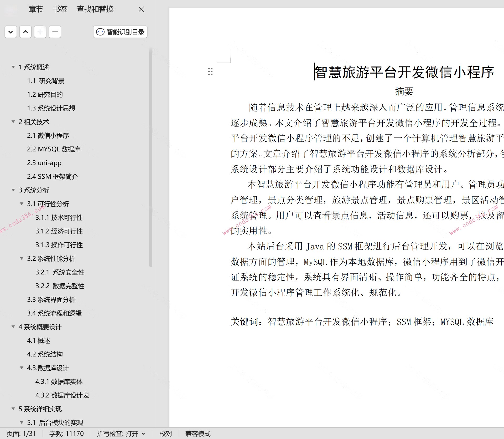The height and width of the screenshot is (439, 504).
Task: Click the page number 页面 1/31 indicator
Action: 21,434
